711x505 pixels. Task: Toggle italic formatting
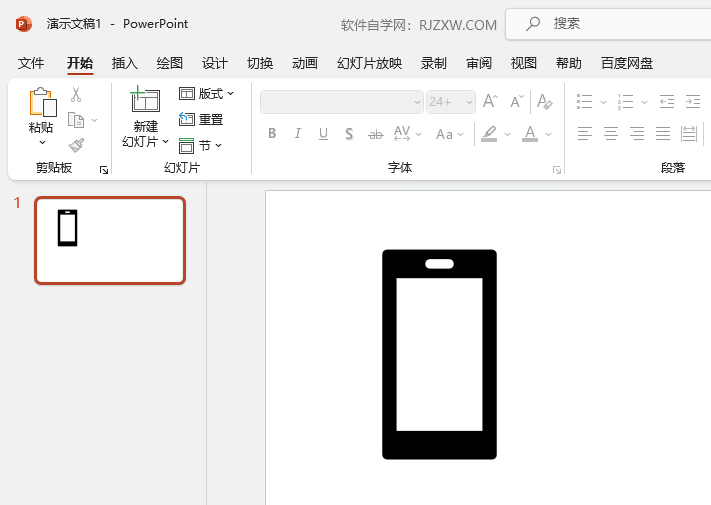[x=297, y=133]
